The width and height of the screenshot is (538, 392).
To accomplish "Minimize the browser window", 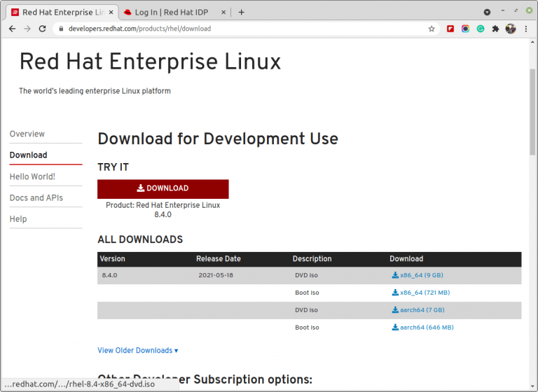I will click(503, 10).
